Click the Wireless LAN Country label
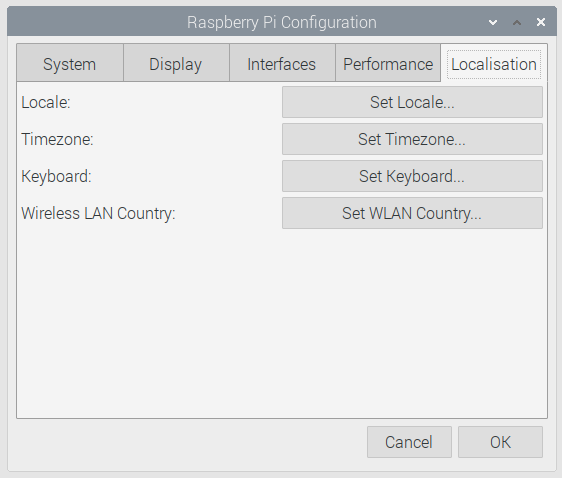Viewport: 562px width, 478px height. coord(98,214)
